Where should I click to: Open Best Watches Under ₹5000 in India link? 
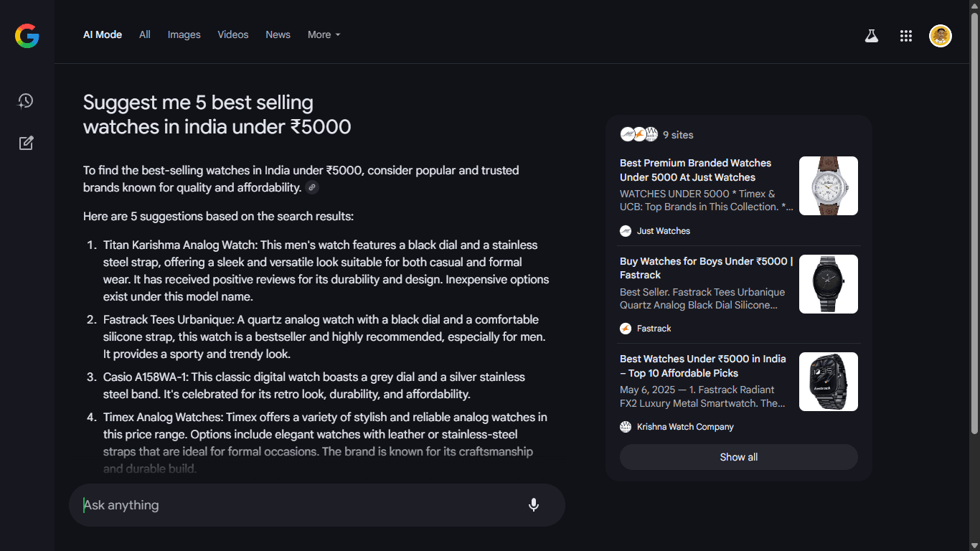[x=703, y=366]
